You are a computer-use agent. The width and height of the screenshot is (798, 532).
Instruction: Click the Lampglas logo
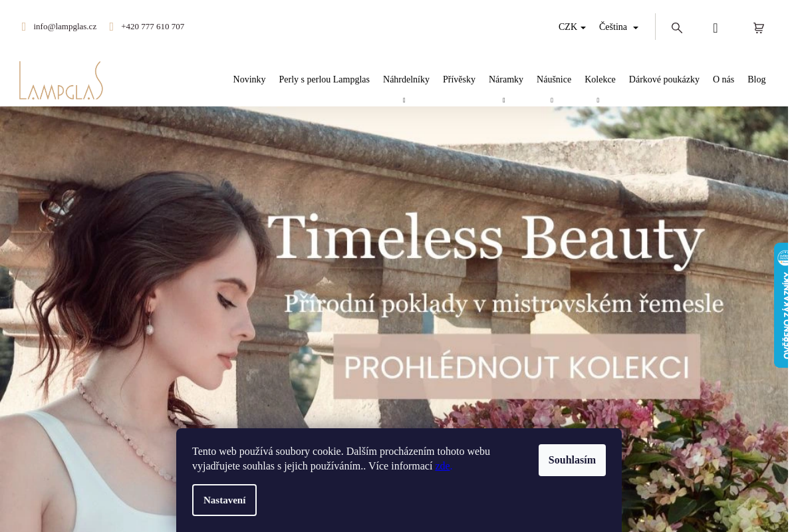(x=61, y=80)
